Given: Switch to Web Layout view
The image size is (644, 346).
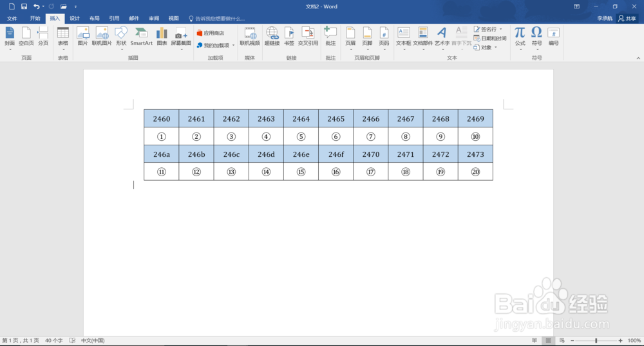Looking at the screenshot, I should (x=562, y=340).
